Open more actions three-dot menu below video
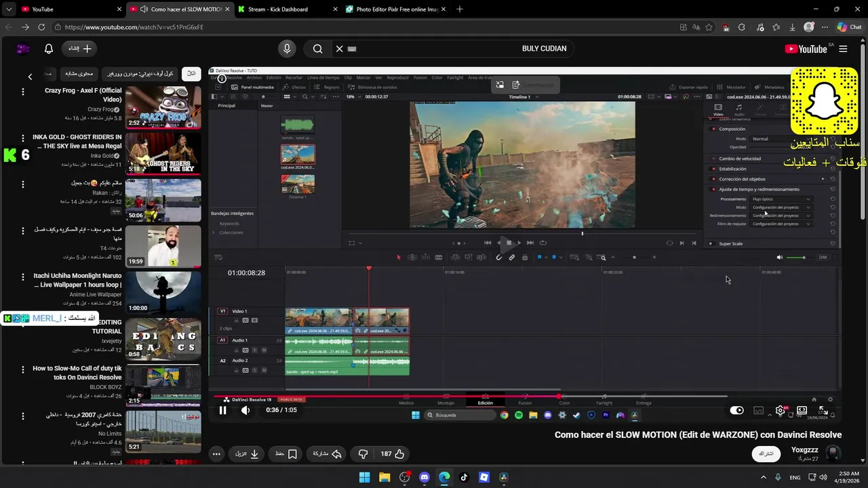 216,454
